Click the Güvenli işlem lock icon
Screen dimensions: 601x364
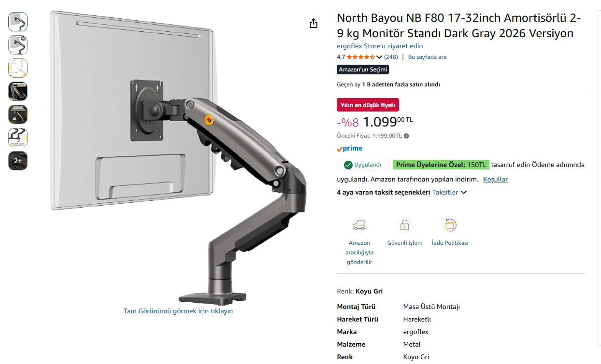405,225
